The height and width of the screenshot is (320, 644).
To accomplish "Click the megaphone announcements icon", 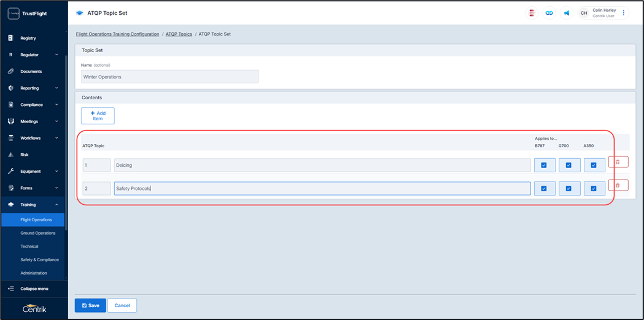I will [567, 13].
